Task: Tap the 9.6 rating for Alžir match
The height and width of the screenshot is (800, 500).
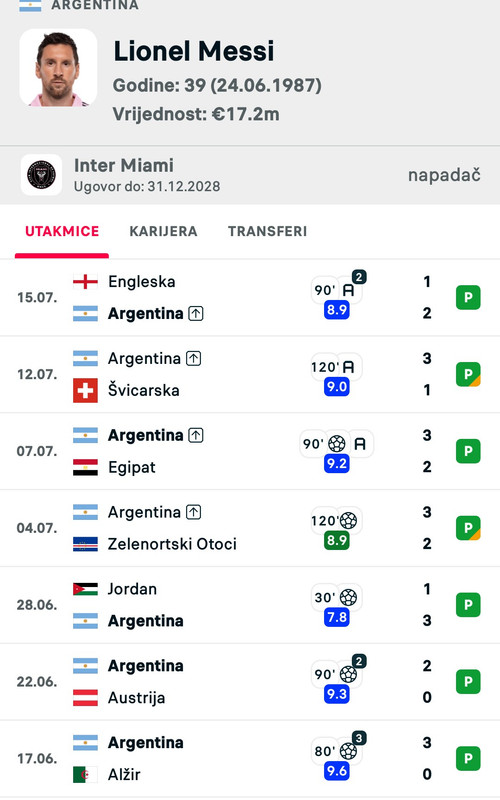Action: click(337, 771)
